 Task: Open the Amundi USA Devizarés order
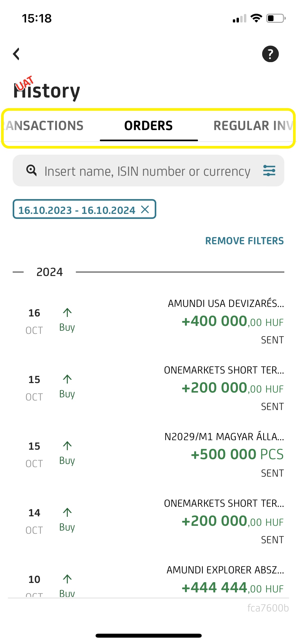pyautogui.click(x=226, y=303)
